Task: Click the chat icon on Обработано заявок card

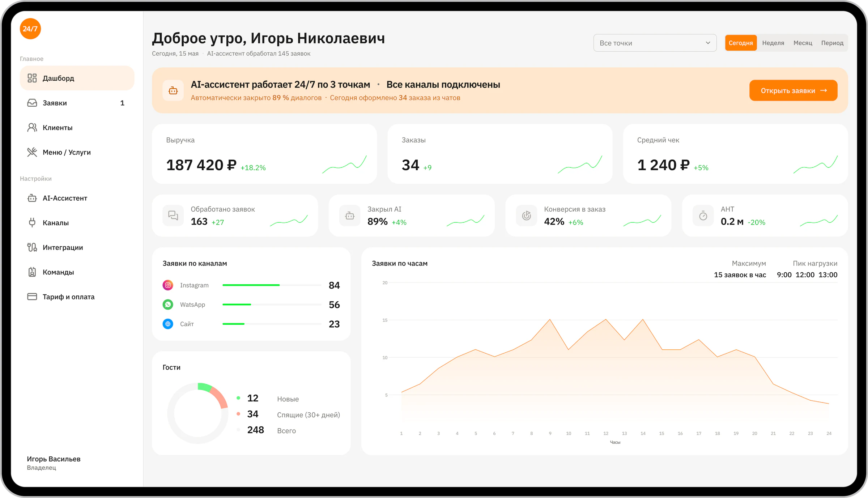Action: coord(173,216)
